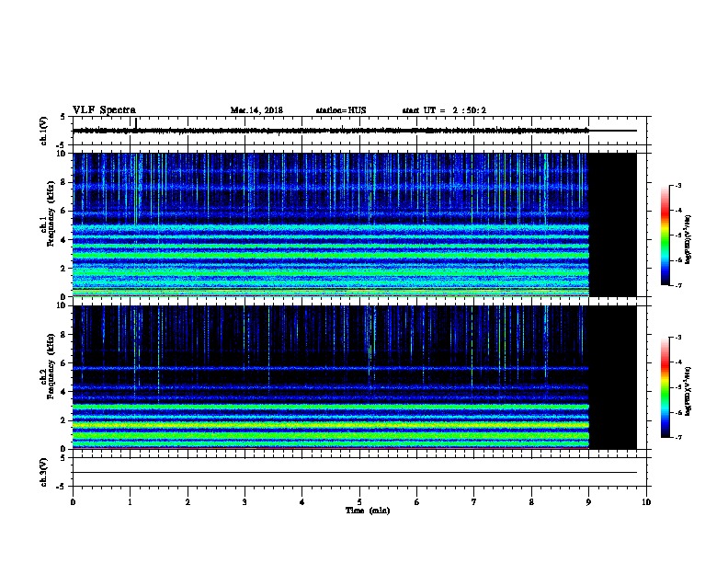Click the ch.1(V) waveform axis label

pyautogui.click(x=44, y=131)
